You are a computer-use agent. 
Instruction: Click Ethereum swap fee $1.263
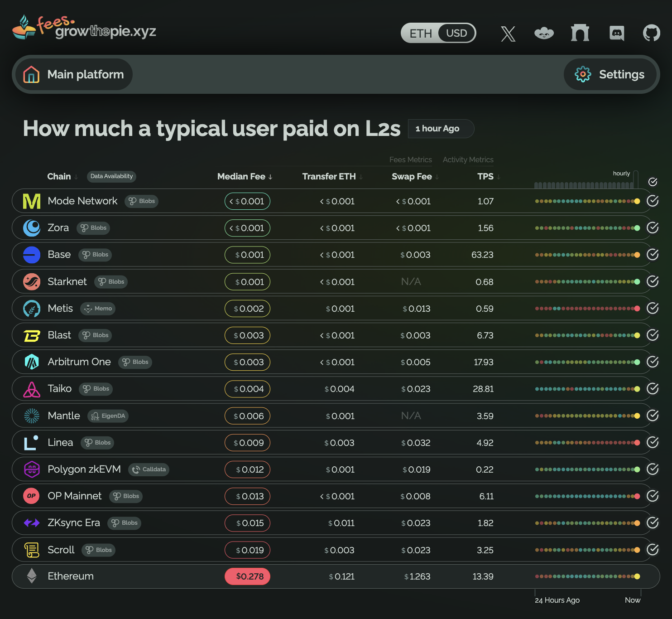pos(417,576)
